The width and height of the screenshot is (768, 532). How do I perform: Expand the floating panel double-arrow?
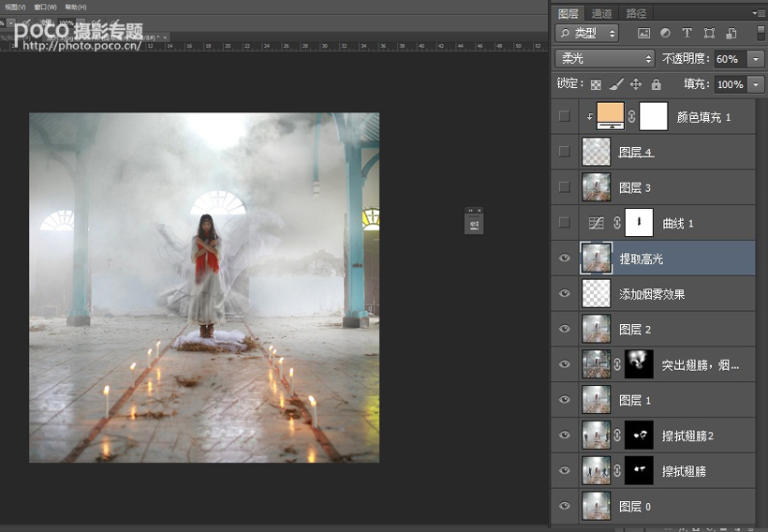coord(470,210)
